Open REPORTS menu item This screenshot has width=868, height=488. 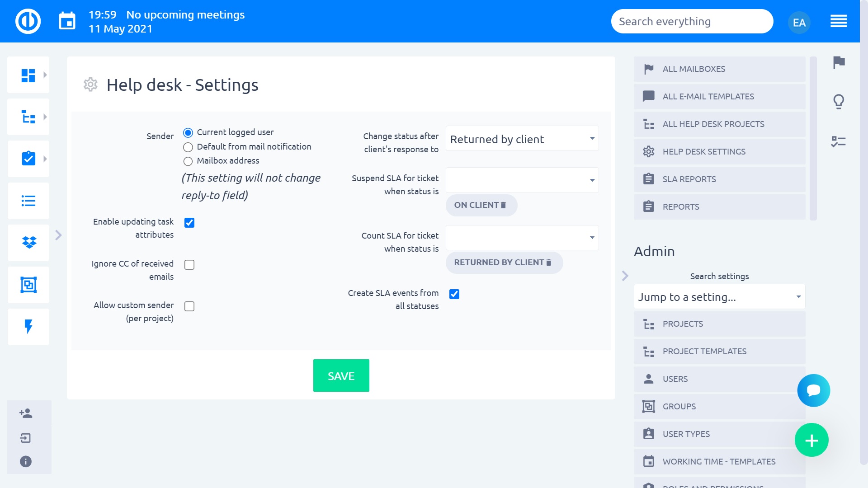719,207
